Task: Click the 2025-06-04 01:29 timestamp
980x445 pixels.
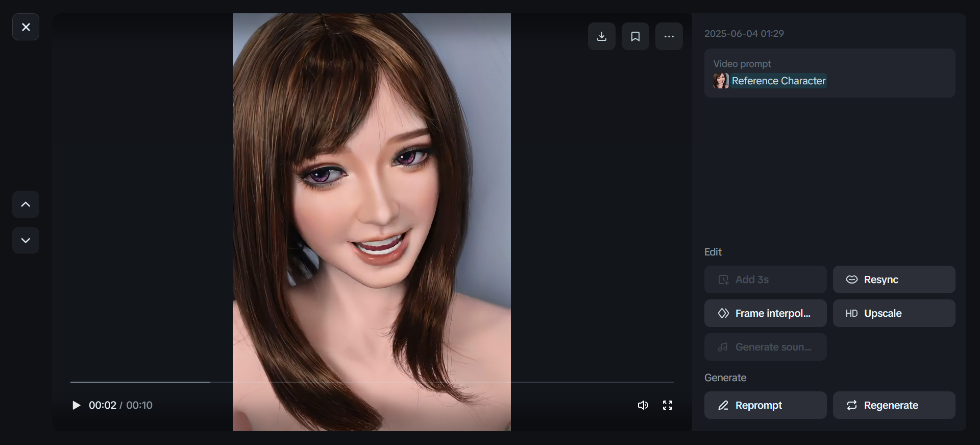Action: tap(744, 34)
